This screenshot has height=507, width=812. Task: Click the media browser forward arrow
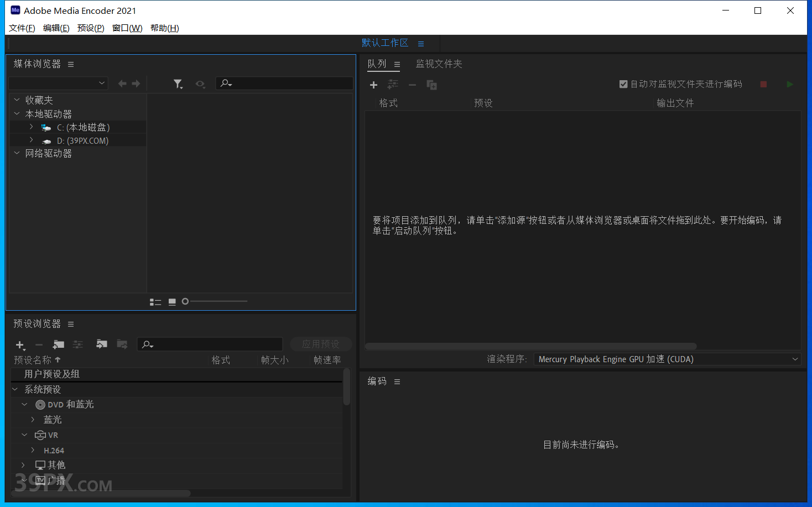pos(136,83)
